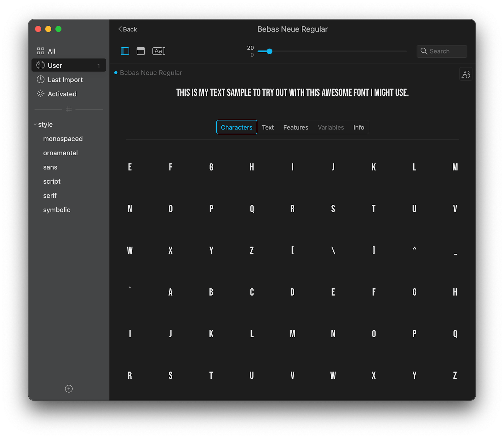The width and height of the screenshot is (504, 438).
Task: Select the underscore glyph
Action: (x=455, y=254)
